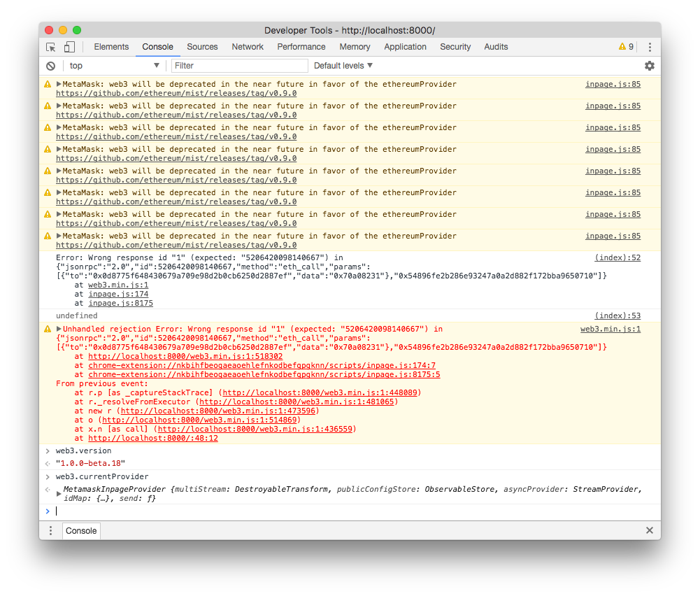This screenshot has width=700, height=596.
Task: Open the web3.min.js:1 link at right
Action: (x=610, y=329)
